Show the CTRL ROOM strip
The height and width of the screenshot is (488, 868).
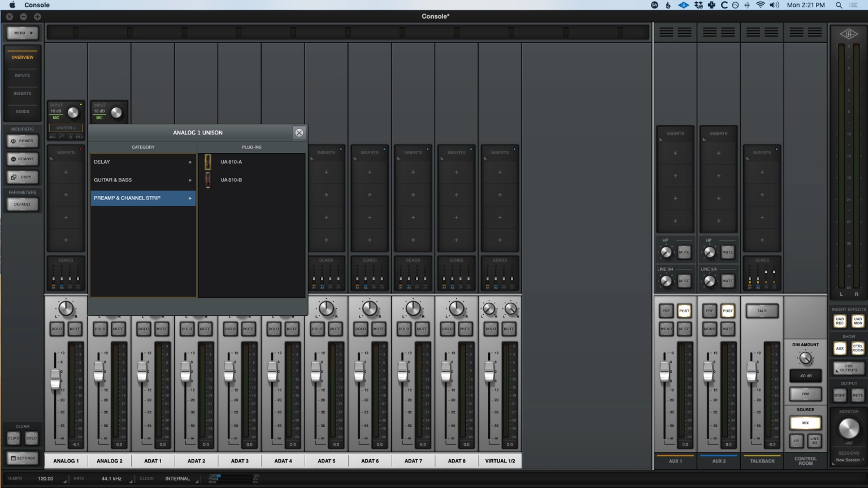[x=858, y=348]
